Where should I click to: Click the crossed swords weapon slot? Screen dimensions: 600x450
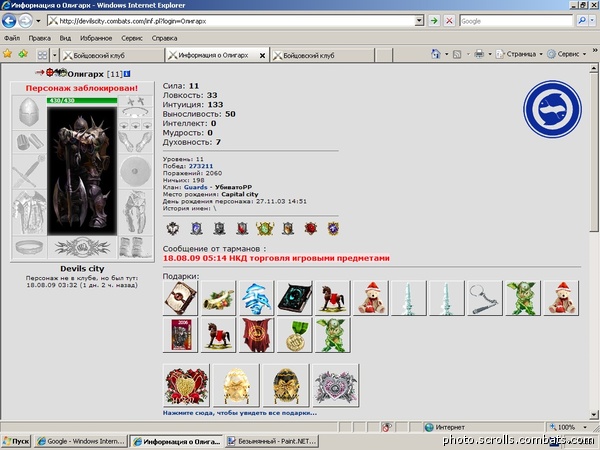[29, 172]
